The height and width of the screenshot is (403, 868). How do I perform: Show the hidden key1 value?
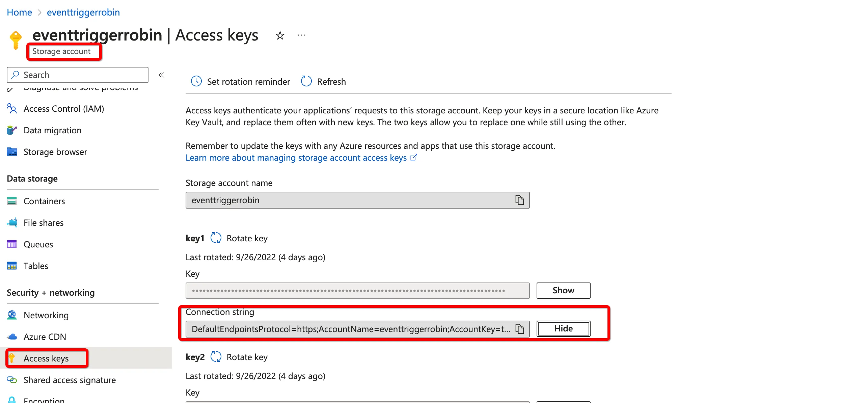[x=563, y=290]
